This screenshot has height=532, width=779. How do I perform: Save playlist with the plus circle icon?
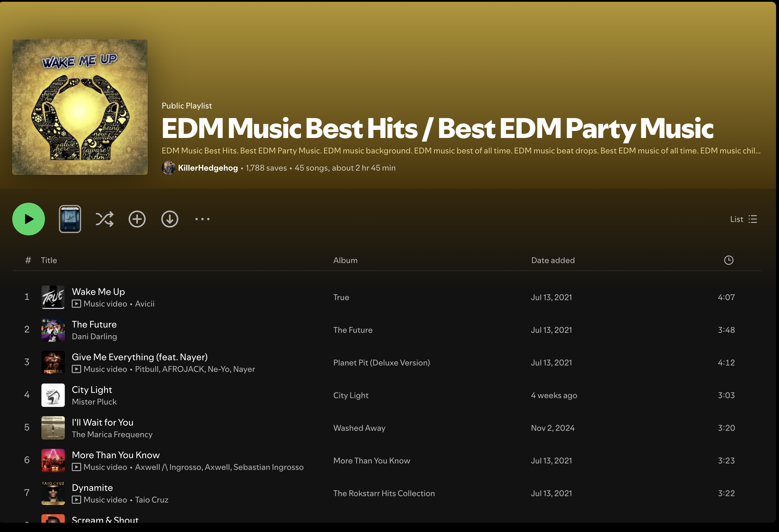(137, 219)
